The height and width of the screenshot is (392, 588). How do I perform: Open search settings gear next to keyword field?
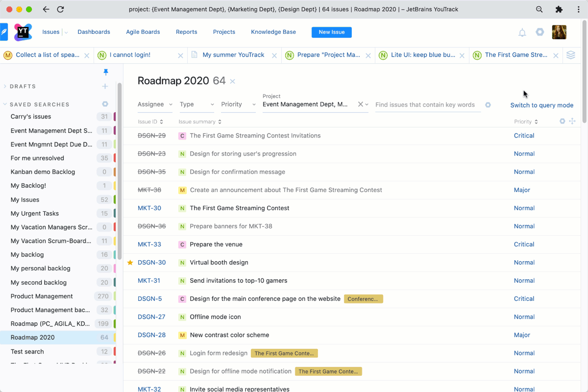(488, 105)
